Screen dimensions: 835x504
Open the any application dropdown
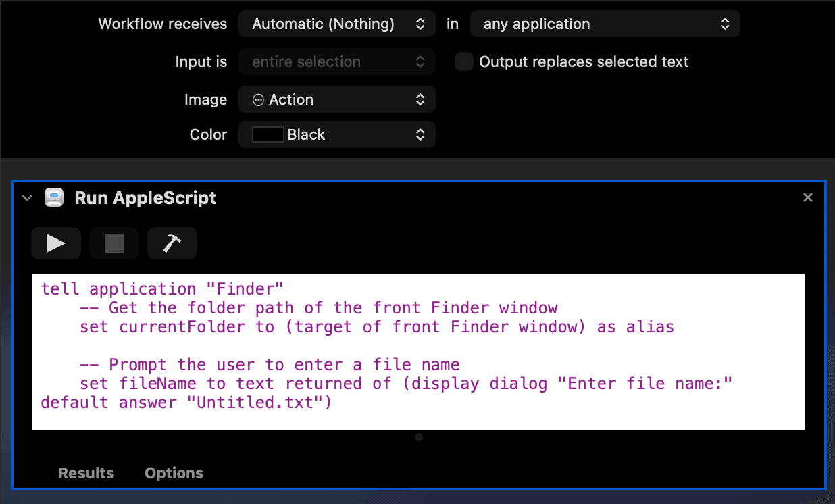point(605,23)
